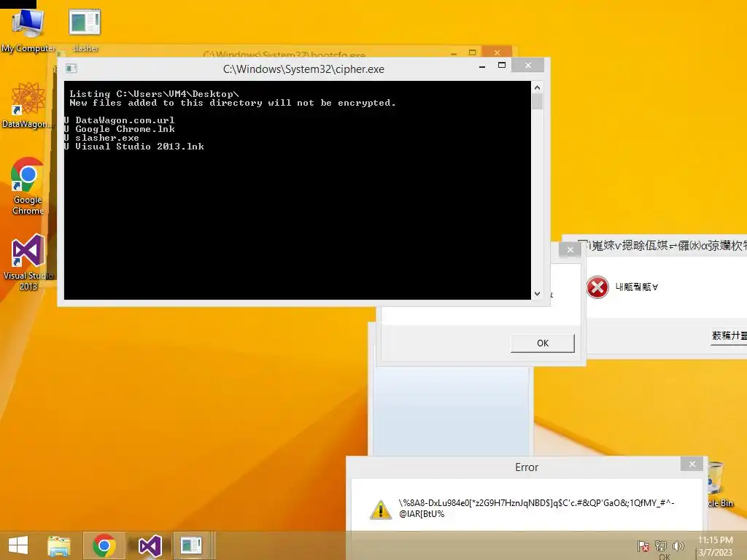The width and height of the screenshot is (747, 560).
Task: Close the cipher.exe window
Action: point(528,65)
